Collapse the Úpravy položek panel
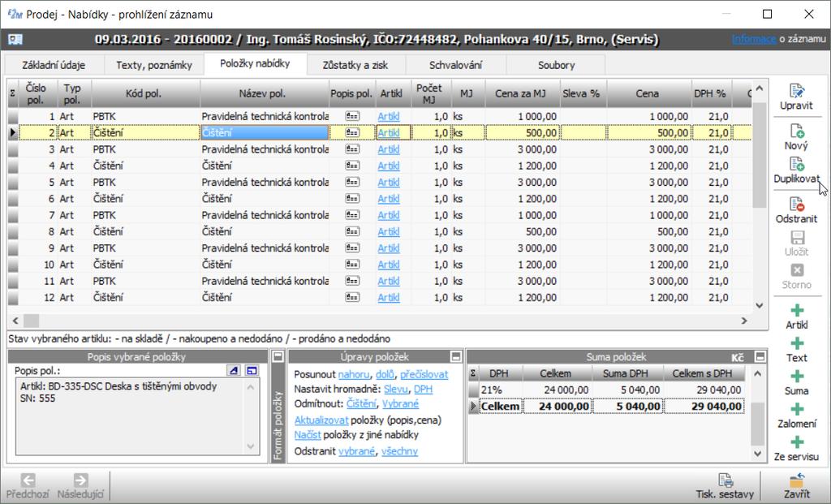Viewport: 831px width, 504px height. (456, 356)
